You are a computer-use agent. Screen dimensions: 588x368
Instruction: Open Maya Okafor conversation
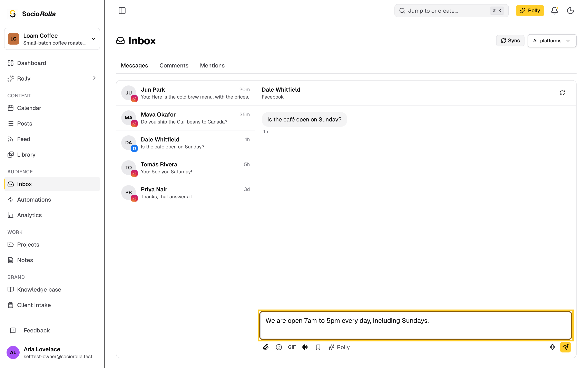tap(186, 118)
